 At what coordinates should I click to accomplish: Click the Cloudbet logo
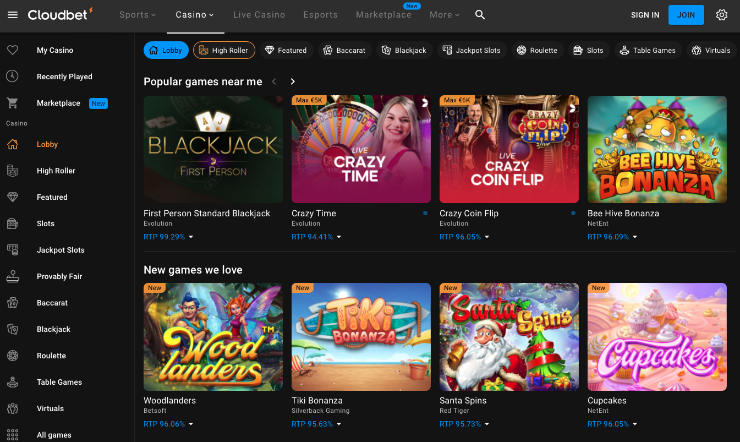coord(60,15)
